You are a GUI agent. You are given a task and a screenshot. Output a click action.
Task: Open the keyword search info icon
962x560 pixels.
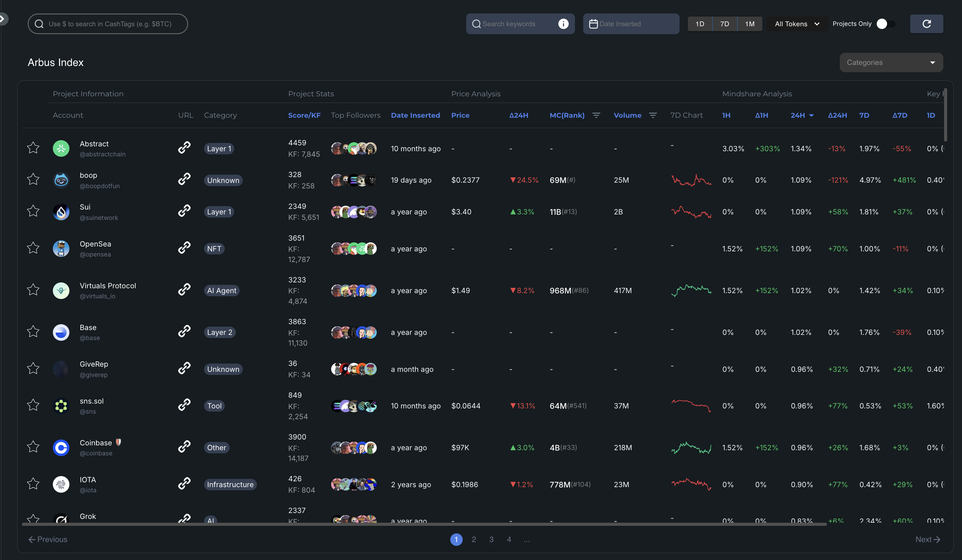pos(563,24)
